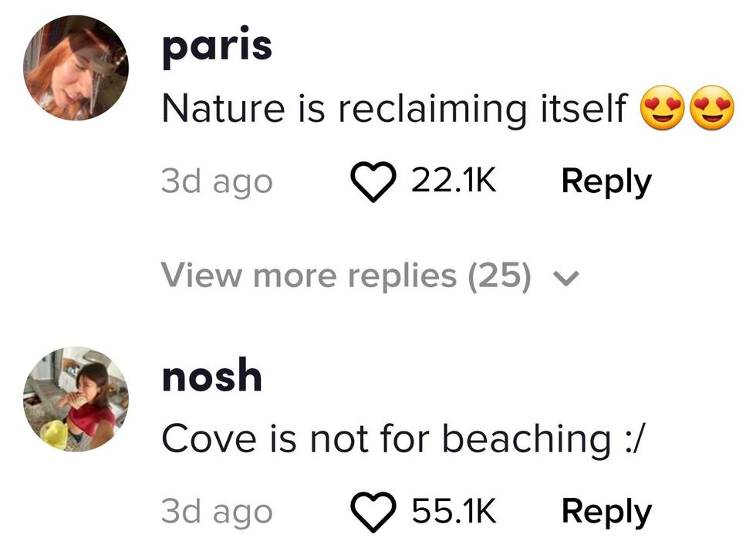Select the 'Cove is not for beaching' text
The width and height of the screenshot is (756, 548).
click(377, 439)
